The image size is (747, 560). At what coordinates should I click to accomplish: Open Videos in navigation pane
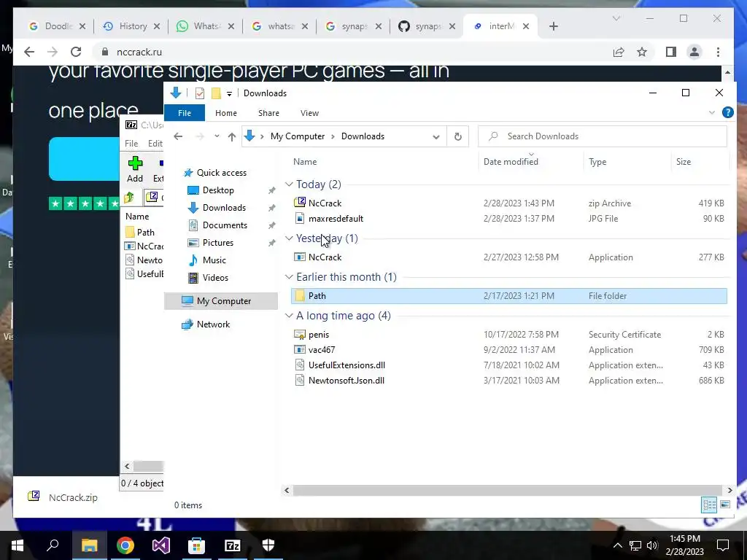[x=215, y=278]
